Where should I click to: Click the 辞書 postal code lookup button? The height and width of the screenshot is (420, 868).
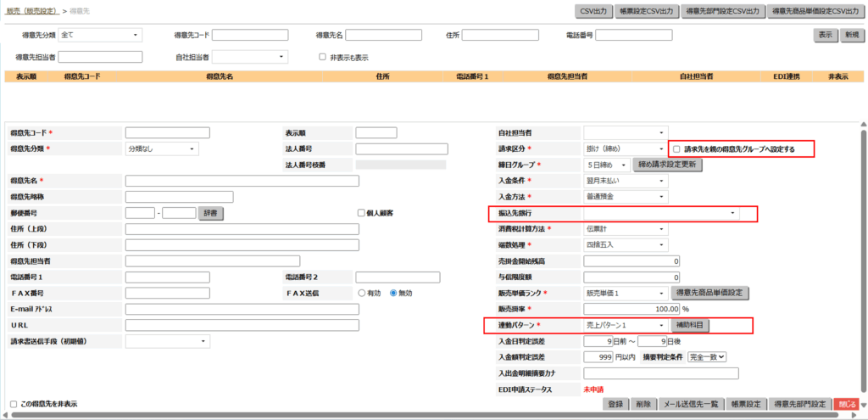tap(209, 213)
